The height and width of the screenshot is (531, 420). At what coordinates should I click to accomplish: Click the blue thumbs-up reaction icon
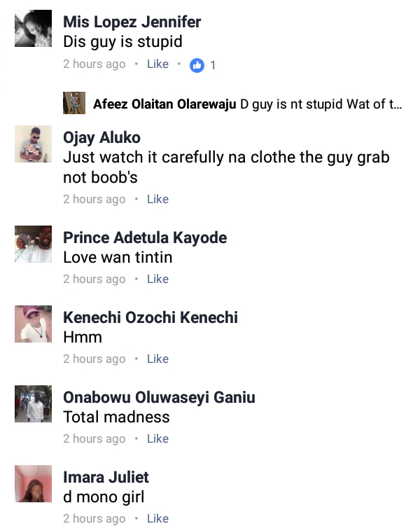click(197, 65)
